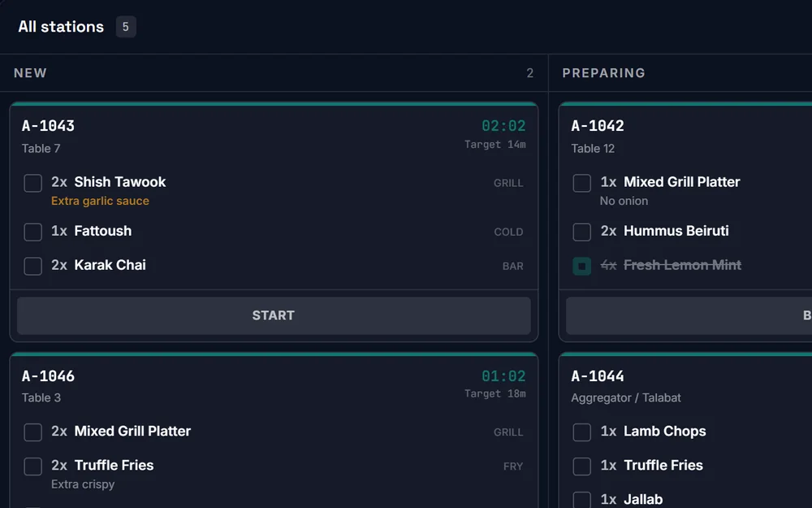Uncheck the Fresh Lemon Mint item

pos(581,266)
